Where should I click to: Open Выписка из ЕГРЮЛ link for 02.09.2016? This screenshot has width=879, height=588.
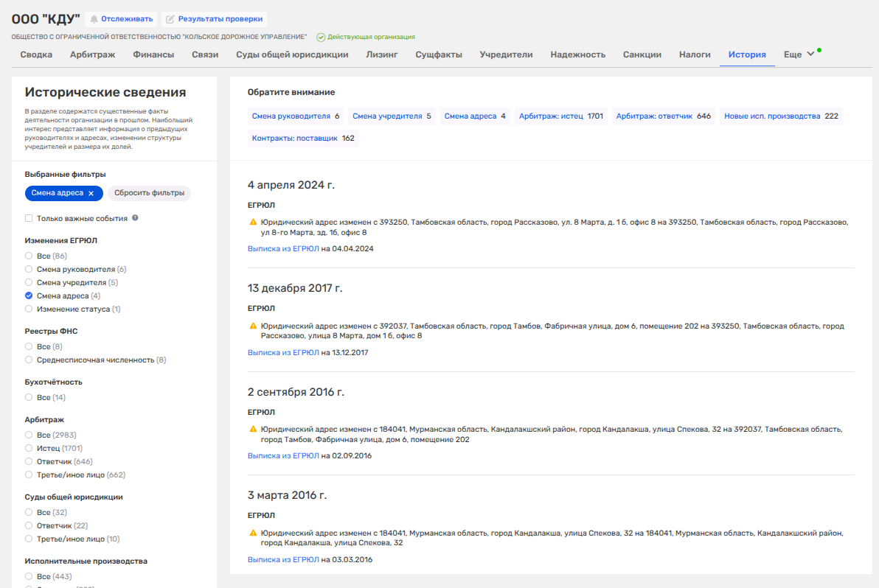point(283,456)
